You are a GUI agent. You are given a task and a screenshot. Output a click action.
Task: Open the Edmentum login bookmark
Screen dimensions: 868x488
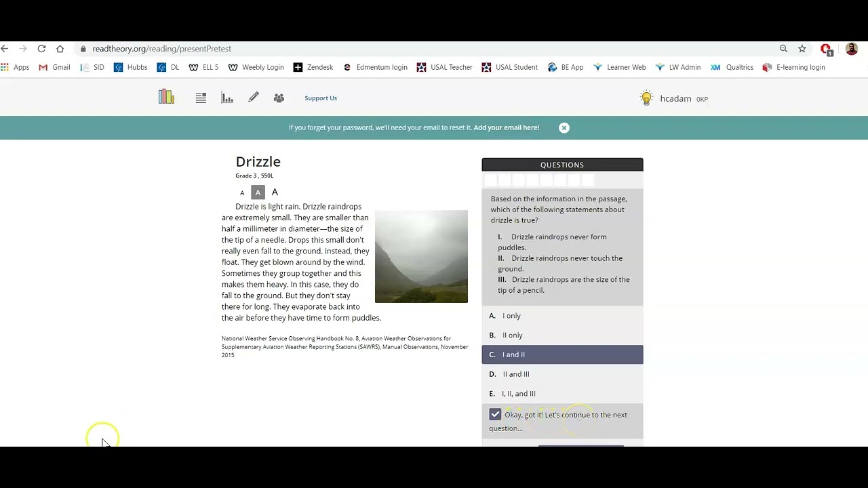375,67
